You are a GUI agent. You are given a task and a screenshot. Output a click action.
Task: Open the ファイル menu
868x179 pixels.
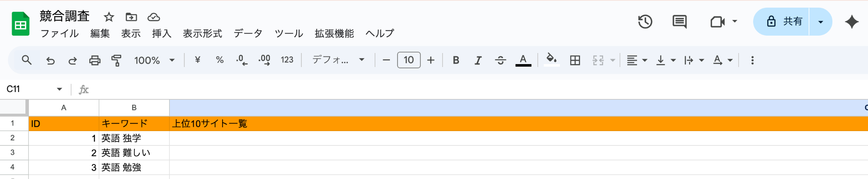pos(59,34)
